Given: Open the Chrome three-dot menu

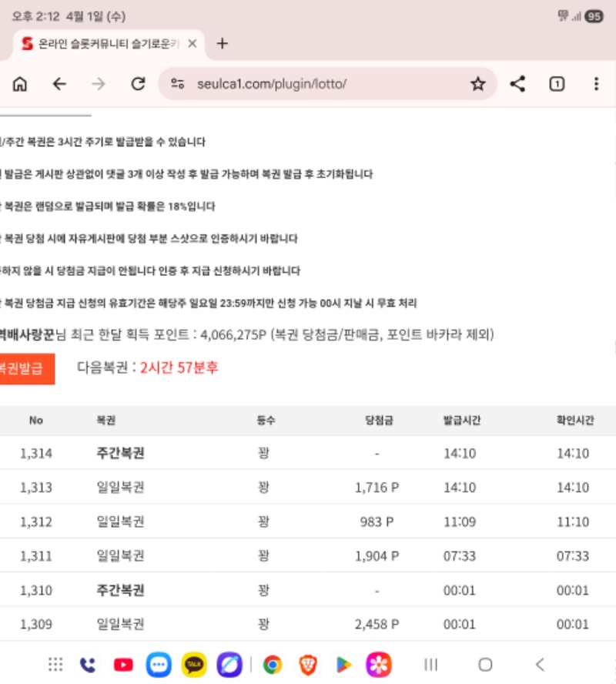Looking at the screenshot, I should [x=596, y=85].
